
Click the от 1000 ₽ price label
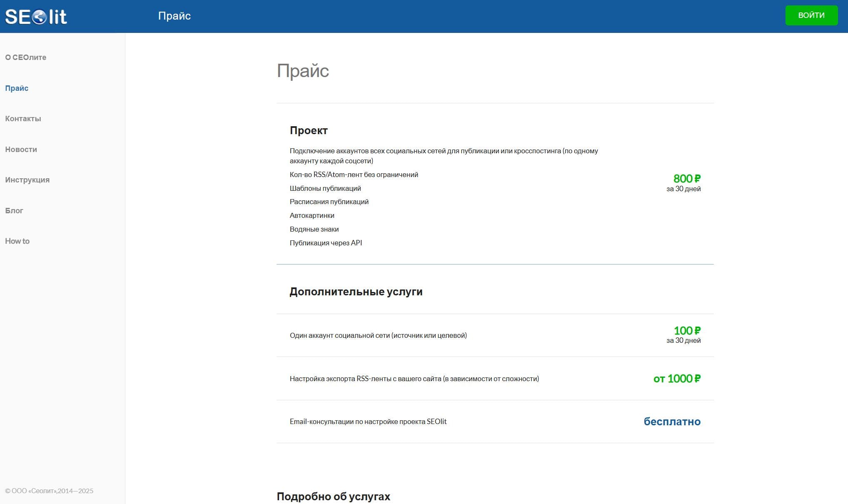[677, 379]
